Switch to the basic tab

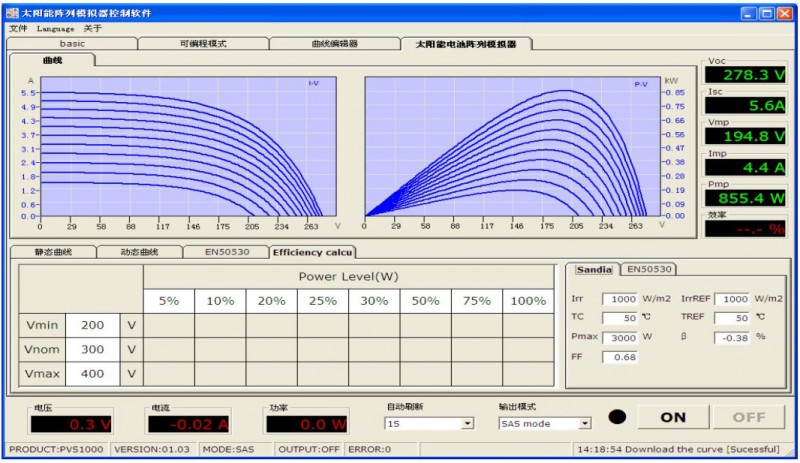tap(72, 44)
